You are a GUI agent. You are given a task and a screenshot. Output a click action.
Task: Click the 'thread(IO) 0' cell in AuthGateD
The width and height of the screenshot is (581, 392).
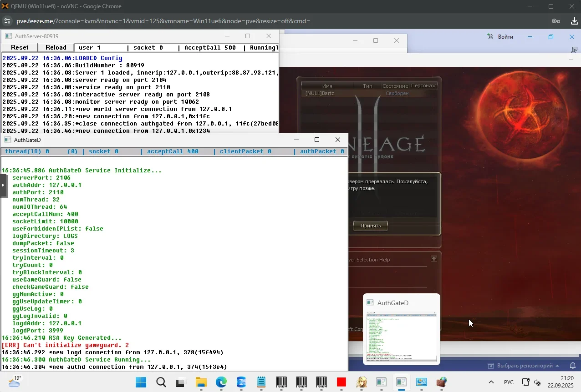click(27, 151)
